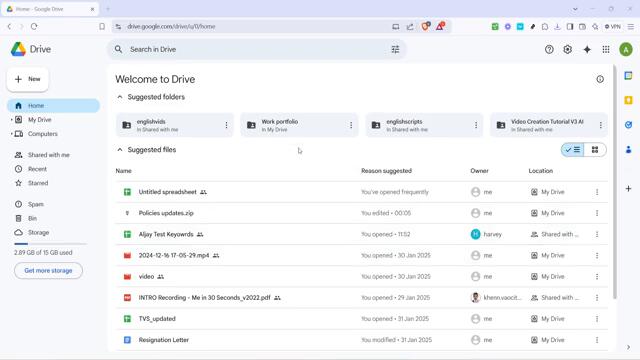Expand the My Drive tree arrow
The width and height of the screenshot is (640, 360).
point(11,120)
